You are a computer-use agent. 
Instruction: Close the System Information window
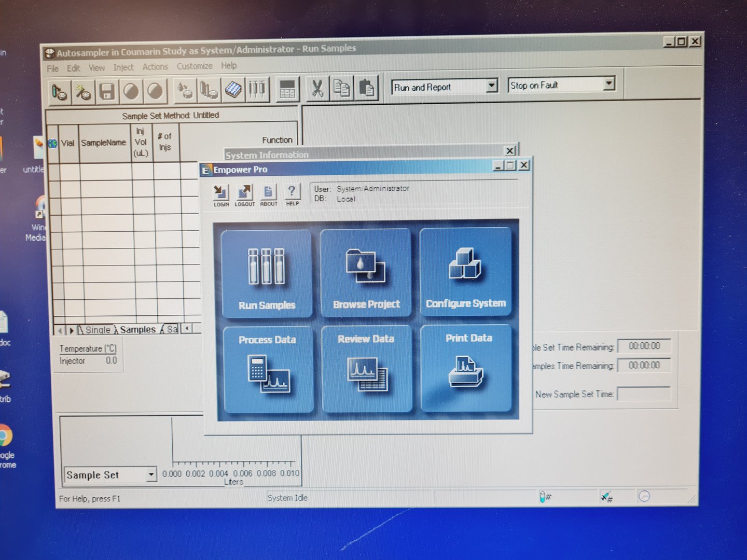click(510, 151)
